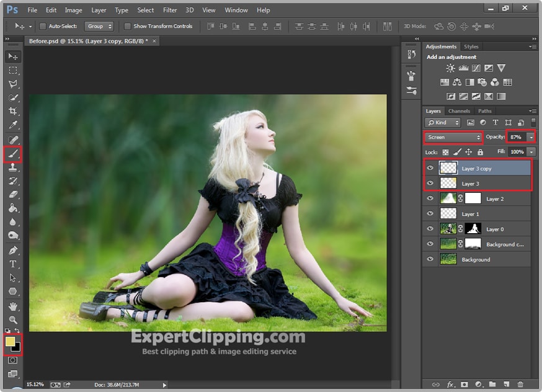Select the Layer 2 layer row

click(494, 199)
